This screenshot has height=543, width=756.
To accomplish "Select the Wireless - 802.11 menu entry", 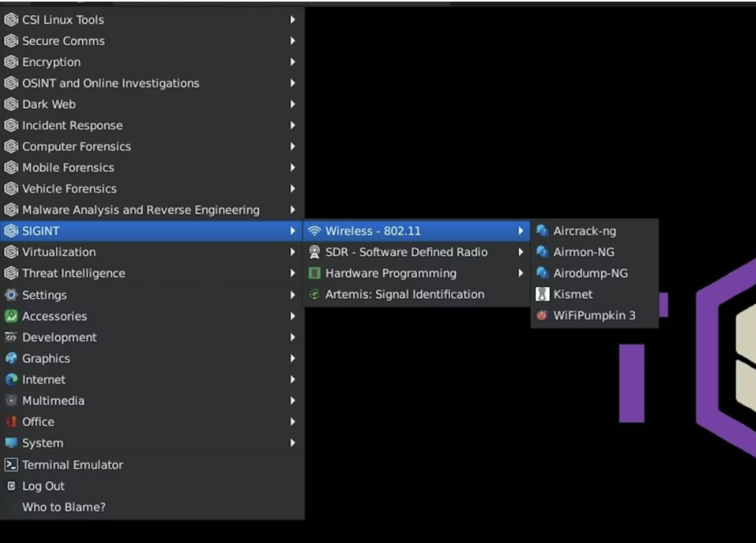I will point(416,231).
